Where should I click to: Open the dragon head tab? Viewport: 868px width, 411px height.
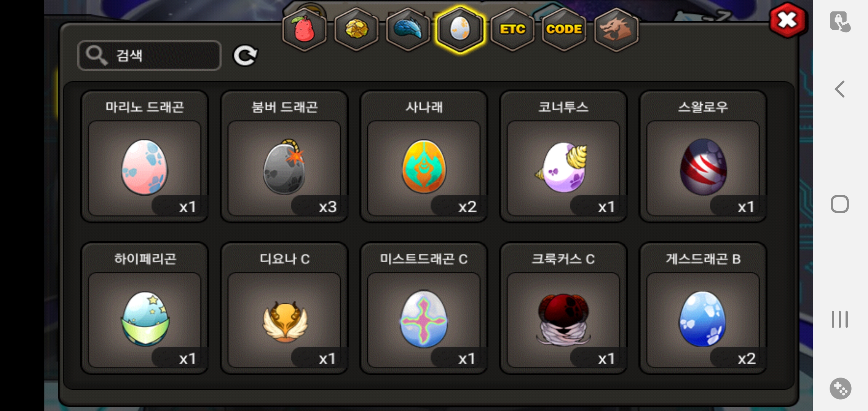tap(616, 29)
